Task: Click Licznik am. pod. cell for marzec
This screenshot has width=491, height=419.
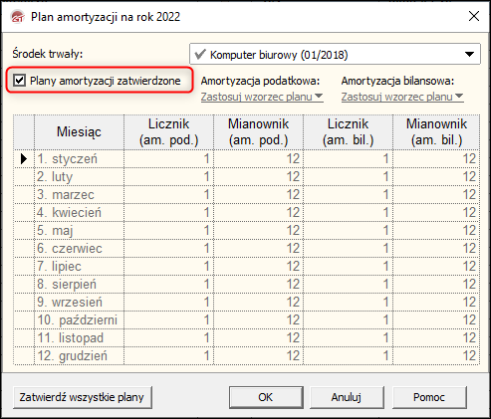Action: coord(169,194)
